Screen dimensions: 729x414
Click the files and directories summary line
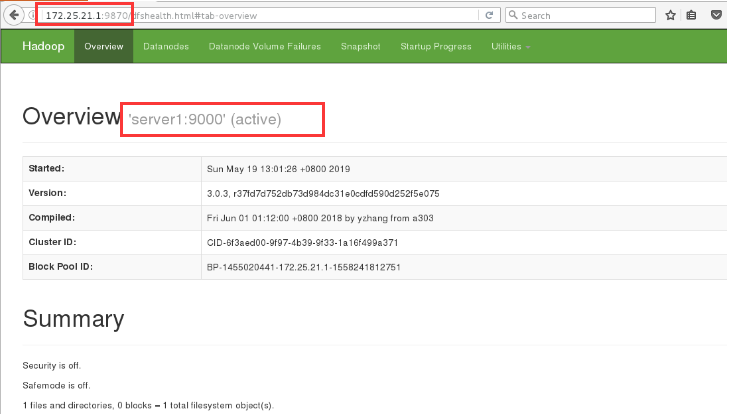tap(148, 406)
